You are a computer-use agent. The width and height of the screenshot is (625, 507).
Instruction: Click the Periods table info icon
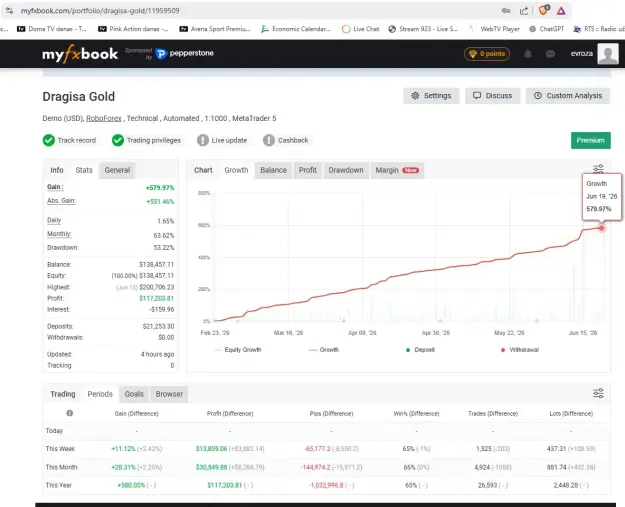tap(70, 413)
